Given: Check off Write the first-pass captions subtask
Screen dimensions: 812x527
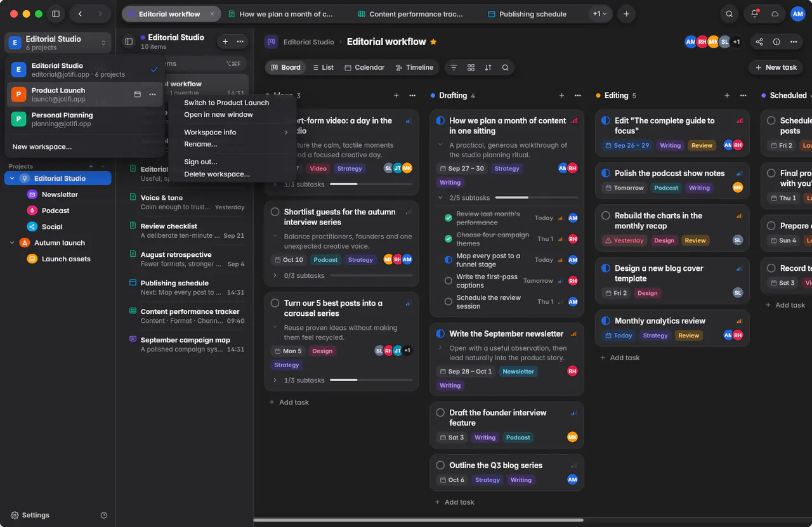Looking at the screenshot, I should [x=449, y=281].
